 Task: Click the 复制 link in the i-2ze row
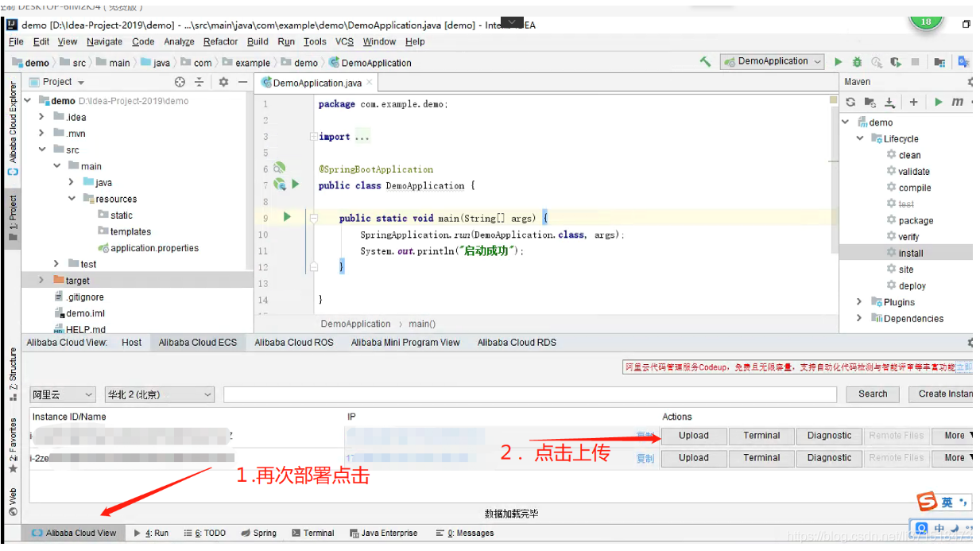[x=645, y=459]
